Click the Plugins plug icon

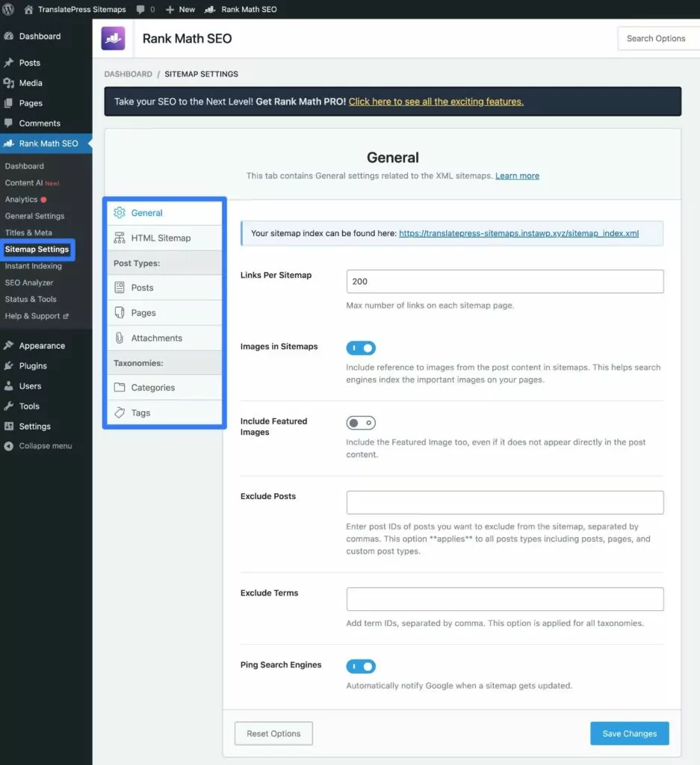click(9, 365)
